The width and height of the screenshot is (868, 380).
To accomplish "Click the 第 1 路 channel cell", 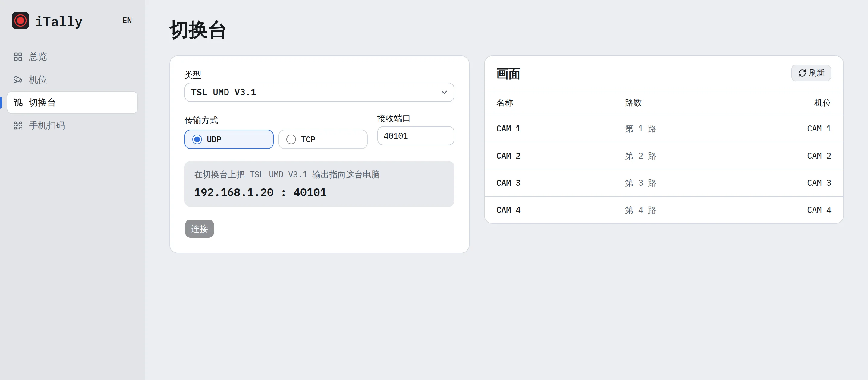I will (x=640, y=129).
